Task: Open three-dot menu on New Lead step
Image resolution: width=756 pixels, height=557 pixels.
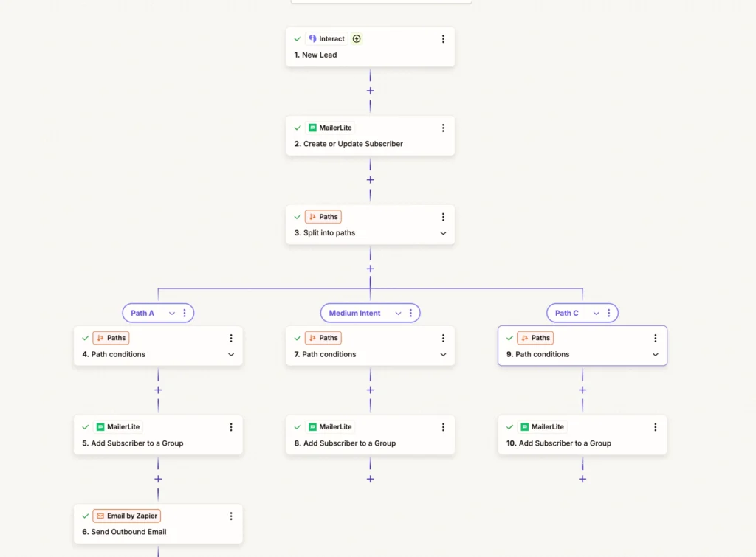Action: point(443,39)
